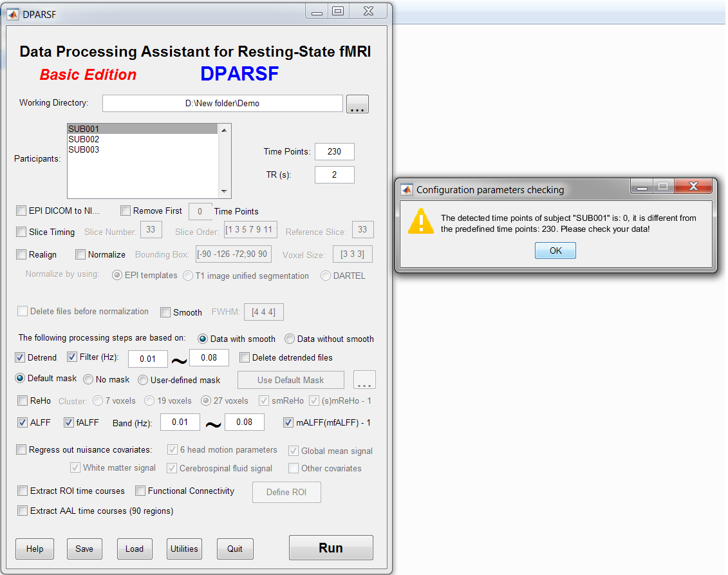Maximize the DPARSF window
This screenshot has width=728, height=575.
pyautogui.click(x=338, y=12)
